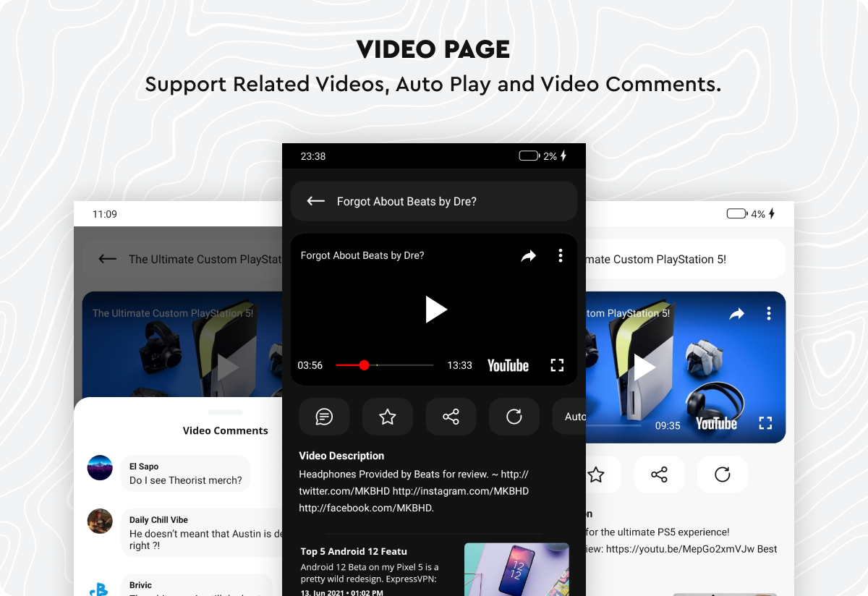Grab the Video Comments sheet handle

click(x=226, y=412)
